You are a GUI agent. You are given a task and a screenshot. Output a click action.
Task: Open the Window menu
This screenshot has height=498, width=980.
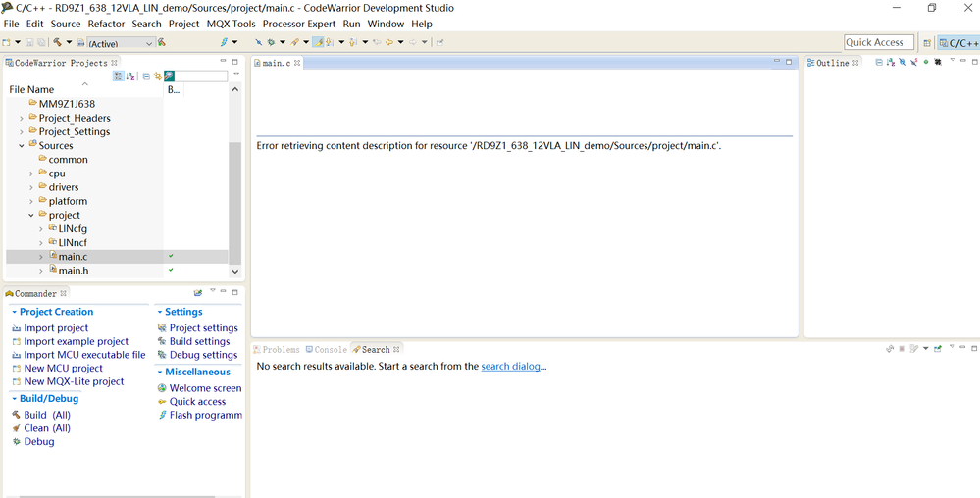point(386,24)
